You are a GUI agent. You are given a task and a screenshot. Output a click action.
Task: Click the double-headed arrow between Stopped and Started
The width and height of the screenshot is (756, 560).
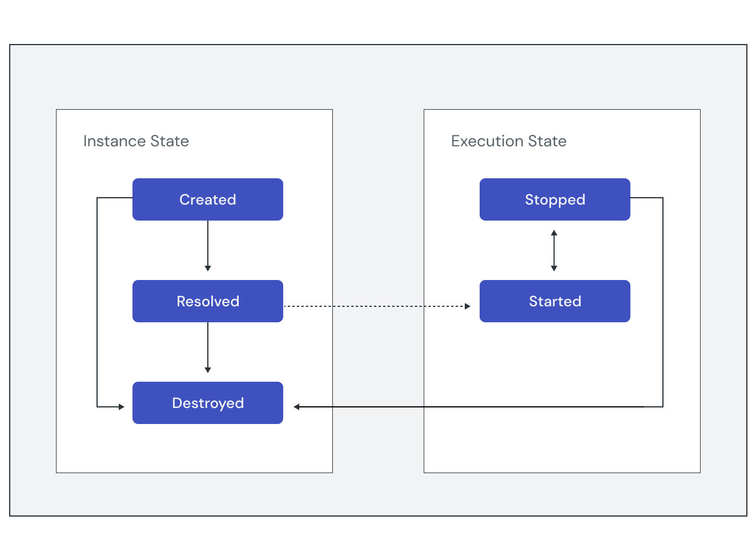point(554,249)
